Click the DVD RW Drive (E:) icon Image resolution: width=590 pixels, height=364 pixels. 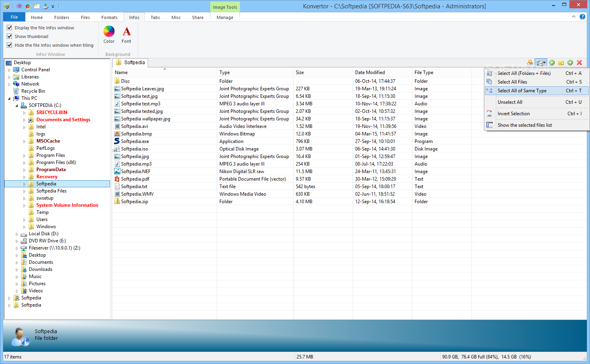coord(24,241)
